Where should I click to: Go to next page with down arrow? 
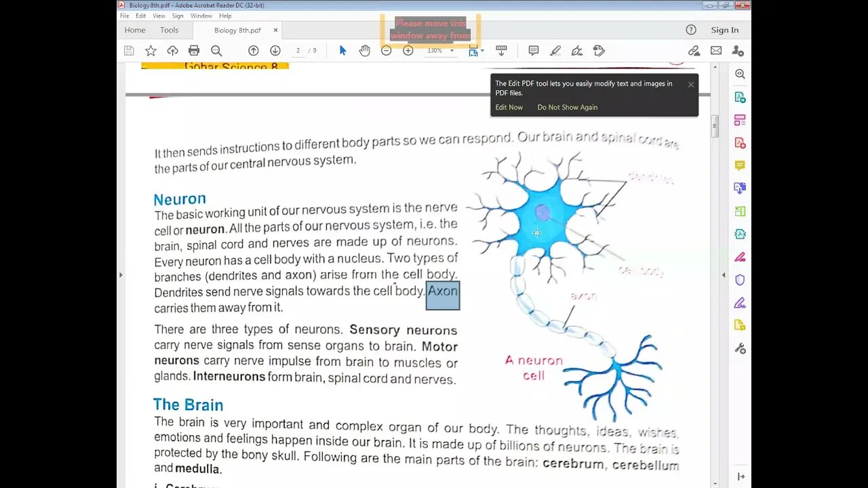(x=275, y=51)
